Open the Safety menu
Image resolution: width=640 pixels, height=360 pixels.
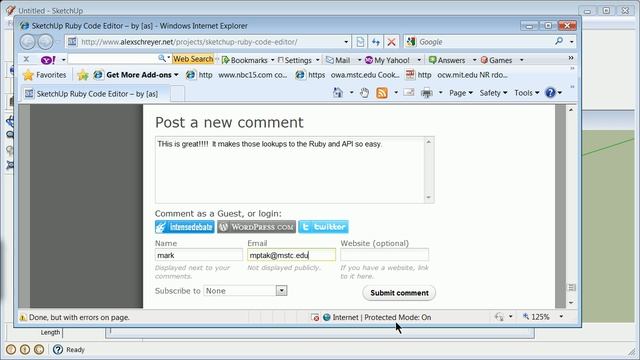(x=493, y=93)
